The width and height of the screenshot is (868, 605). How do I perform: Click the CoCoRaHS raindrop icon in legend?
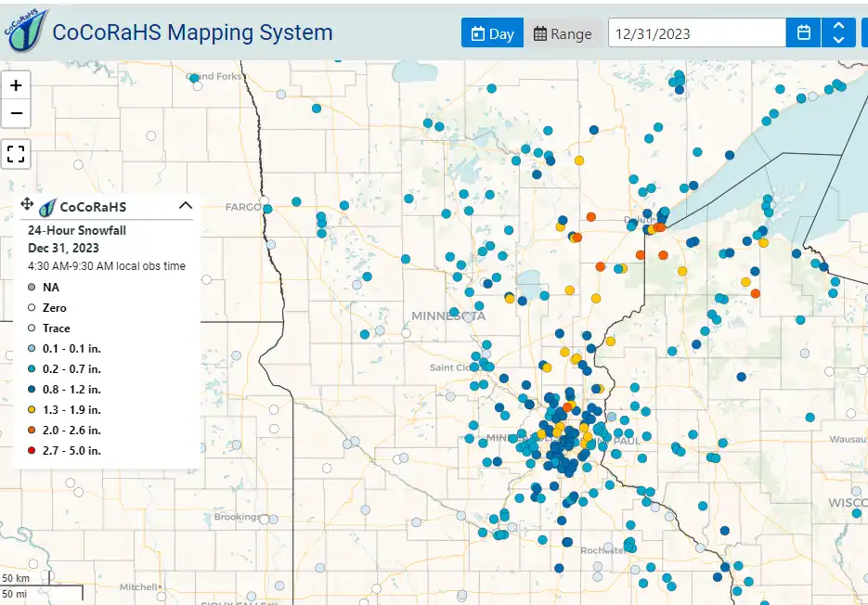coord(47,206)
